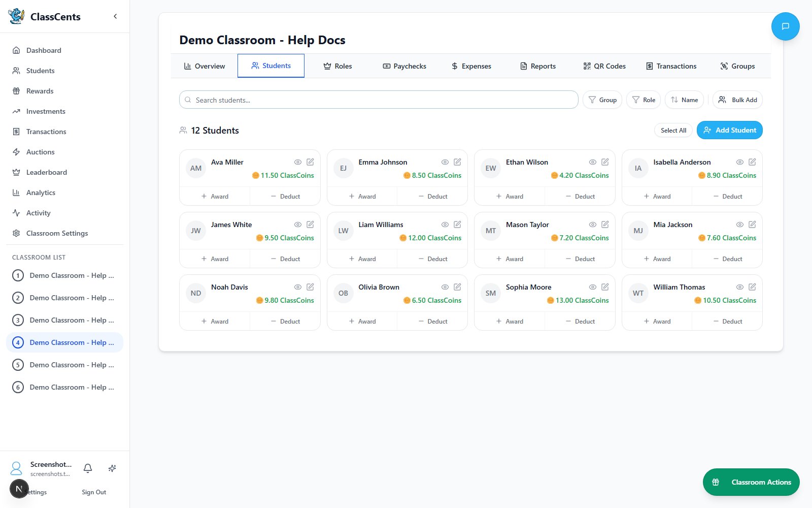Click the notification bell icon
Screen dimensions: 812x508
[x=88, y=468]
